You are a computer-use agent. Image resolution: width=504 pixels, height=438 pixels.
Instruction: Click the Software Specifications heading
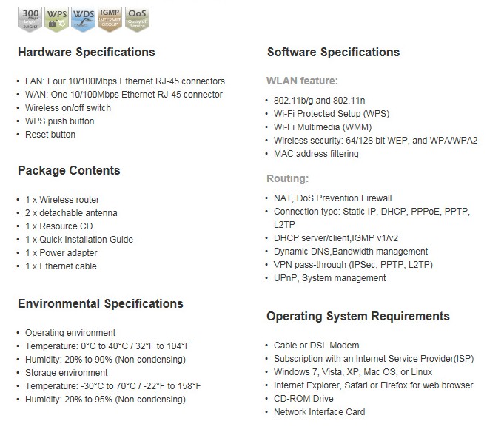click(333, 53)
